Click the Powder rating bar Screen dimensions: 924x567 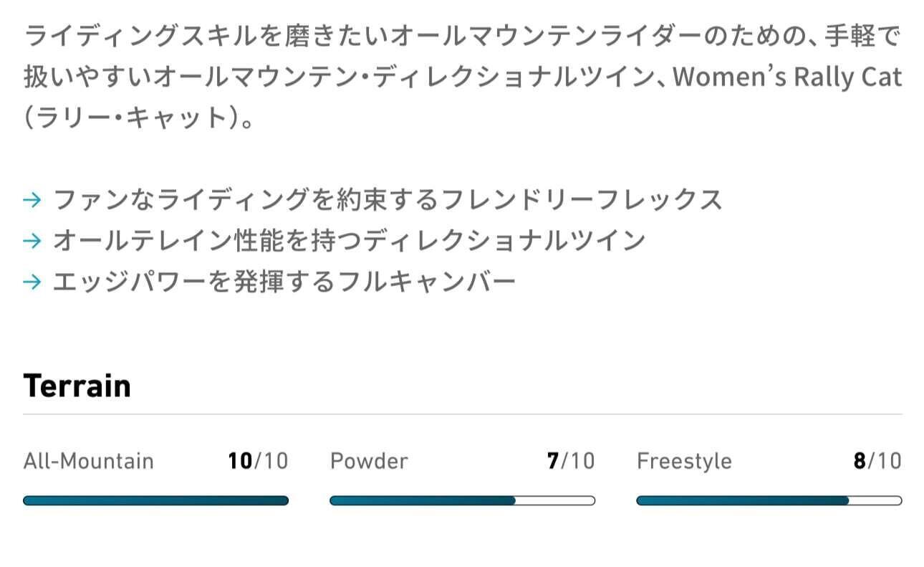pyautogui.click(x=462, y=500)
